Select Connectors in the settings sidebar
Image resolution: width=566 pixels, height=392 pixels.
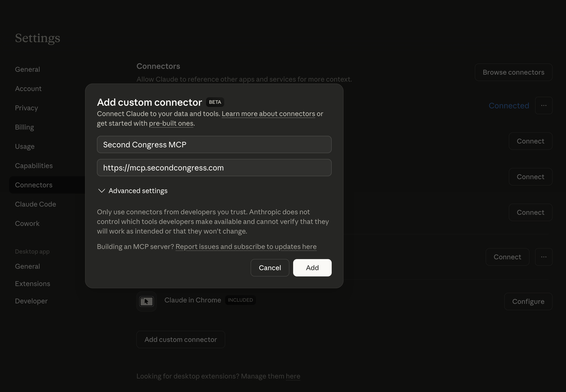[47, 185]
